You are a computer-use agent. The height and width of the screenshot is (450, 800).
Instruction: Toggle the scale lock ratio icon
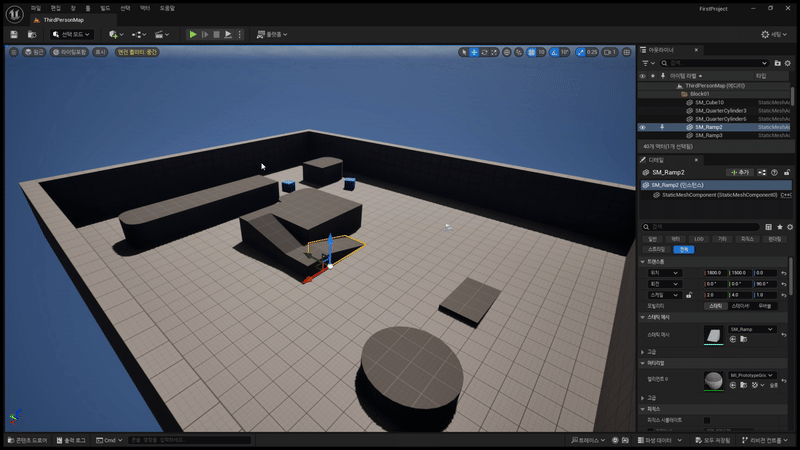click(689, 295)
